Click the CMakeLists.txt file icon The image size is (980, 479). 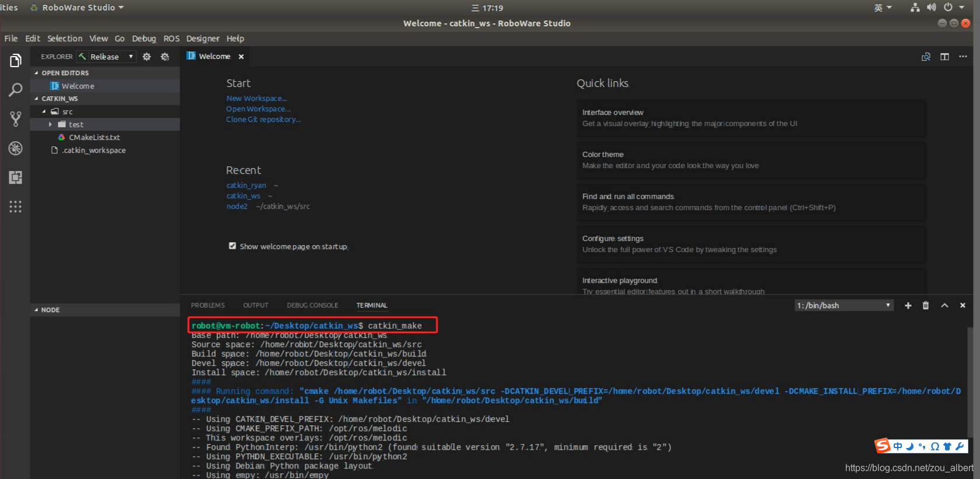[x=61, y=137]
